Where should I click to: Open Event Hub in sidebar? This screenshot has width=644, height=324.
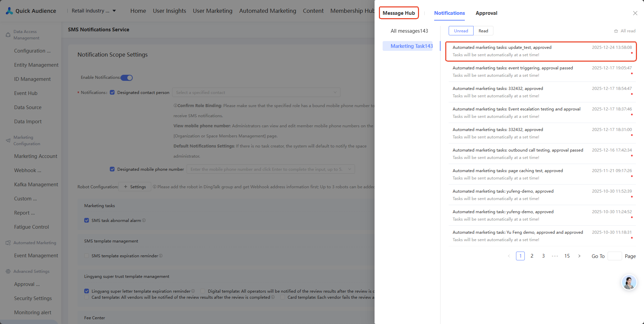coord(26,93)
